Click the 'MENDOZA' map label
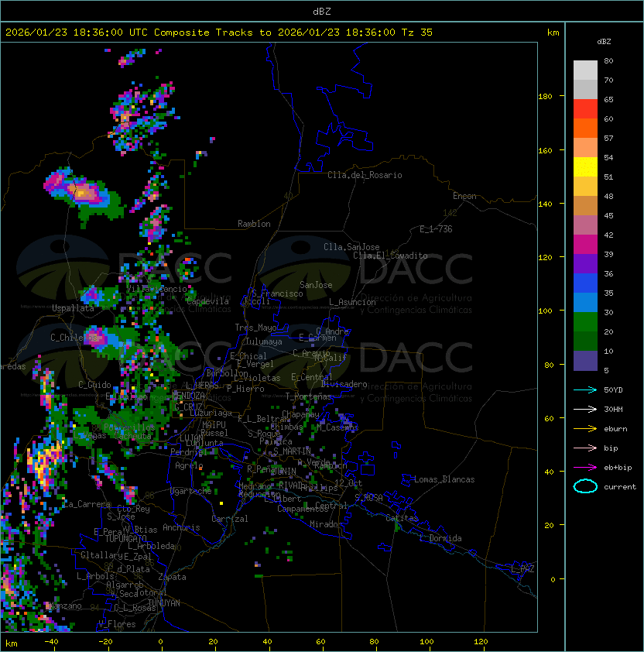Viewport: 644px width, 652px height. coord(188,396)
